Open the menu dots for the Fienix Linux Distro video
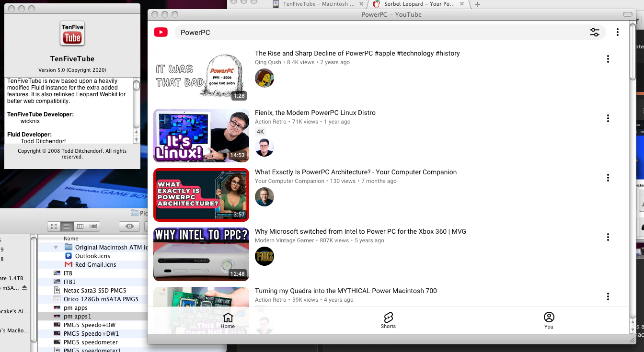The width and height of the screenshot is (644, 352). (608, 118)
